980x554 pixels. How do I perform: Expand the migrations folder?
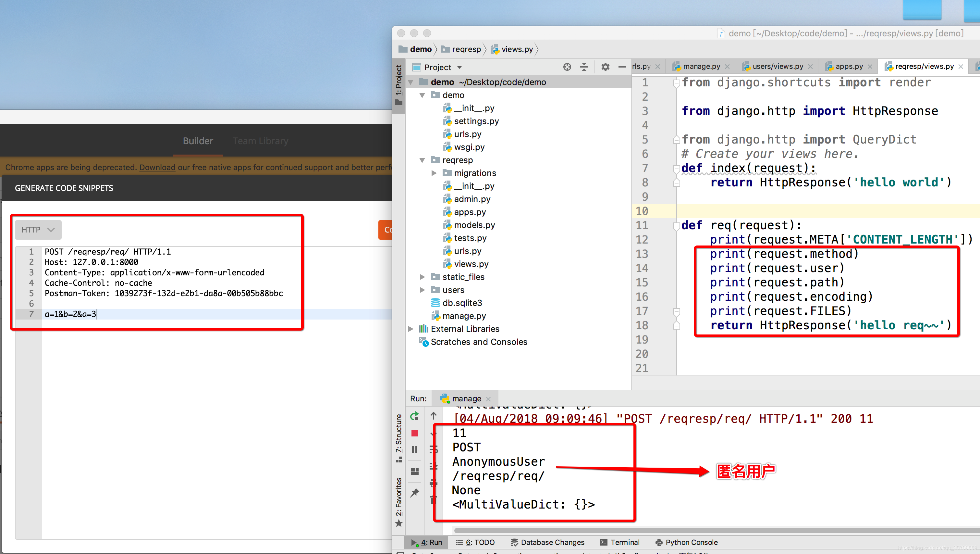coord(434,173)
